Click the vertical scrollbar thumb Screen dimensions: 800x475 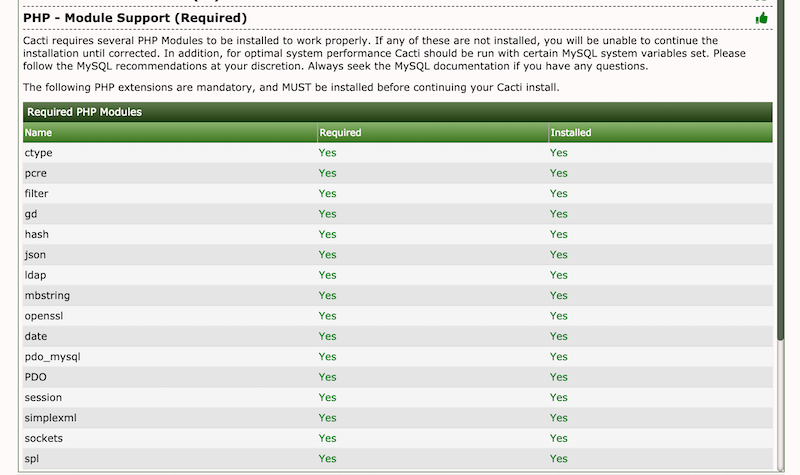click(x=780, y=168)
